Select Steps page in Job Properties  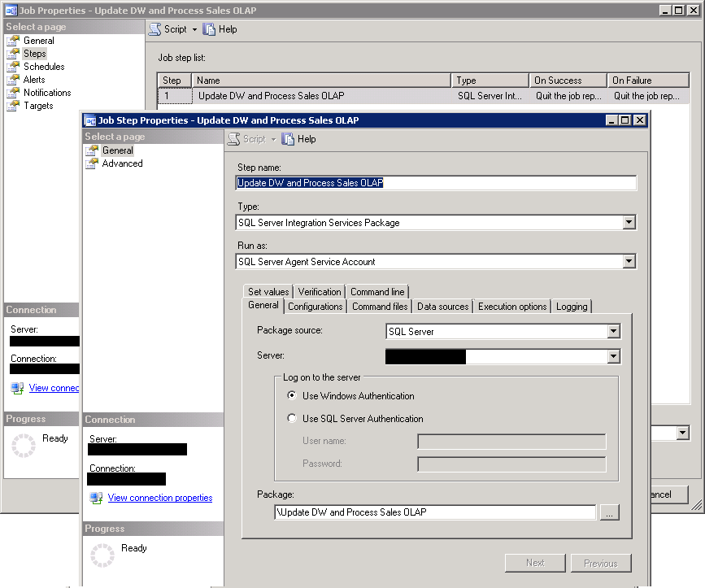(x=35, y=54)
